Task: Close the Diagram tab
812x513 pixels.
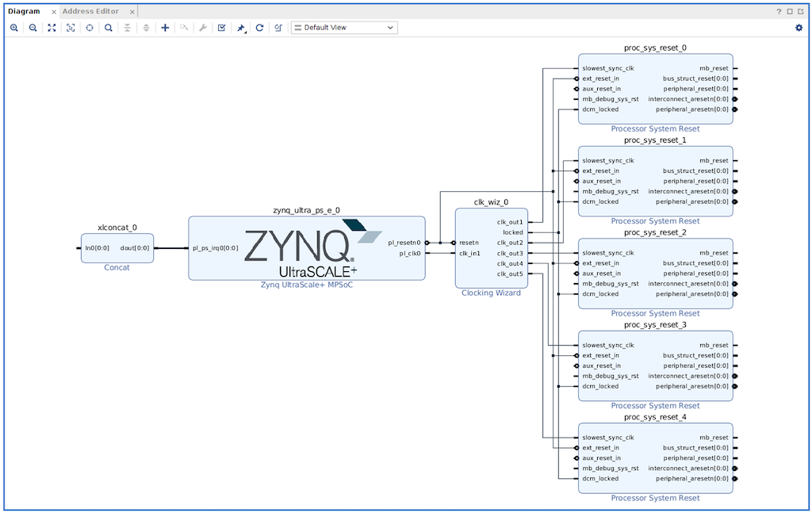Action: 53,12
